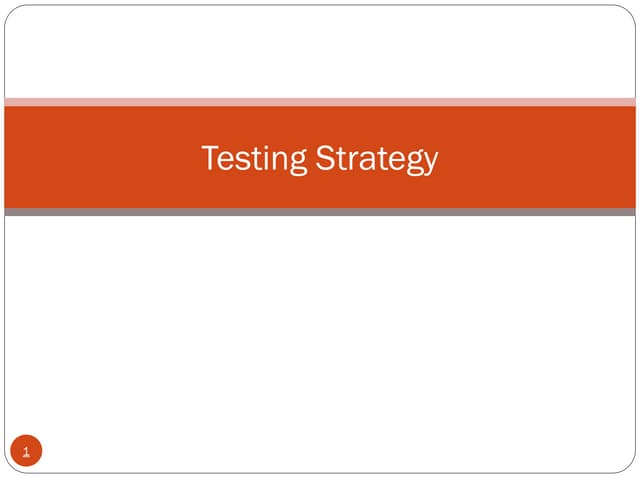Click the capital "S" in "Strategy"
This screenshot has width=640, height=480.
coord(325,157)
